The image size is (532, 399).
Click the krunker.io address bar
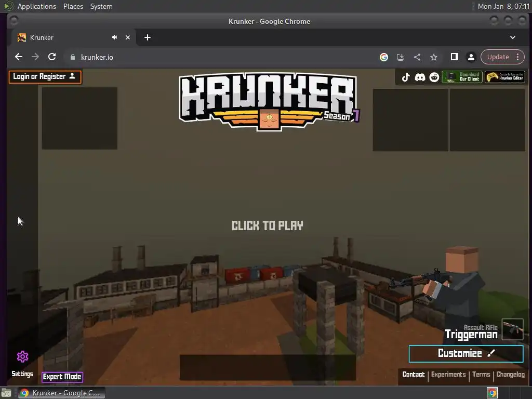[217, 57]
